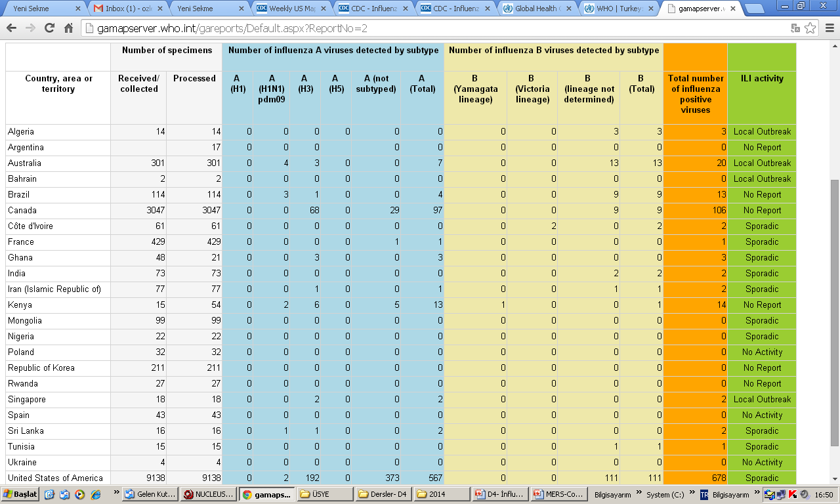This screenshot has width=840, height=504.
Task: Open the Chrome menu button
Action: coord(829,28)
